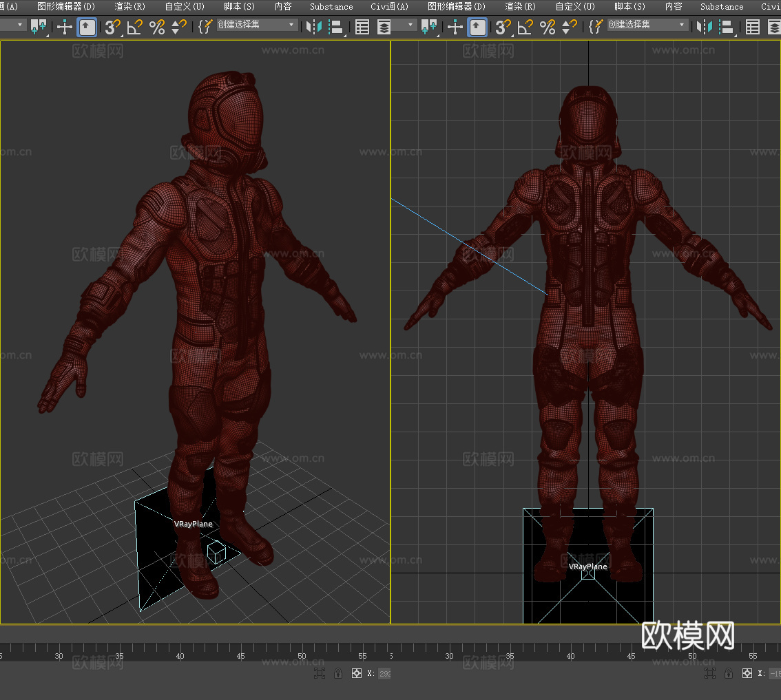
Task: Click frame 50 on perspective window timeline
Action: click(x=302, y=656)
